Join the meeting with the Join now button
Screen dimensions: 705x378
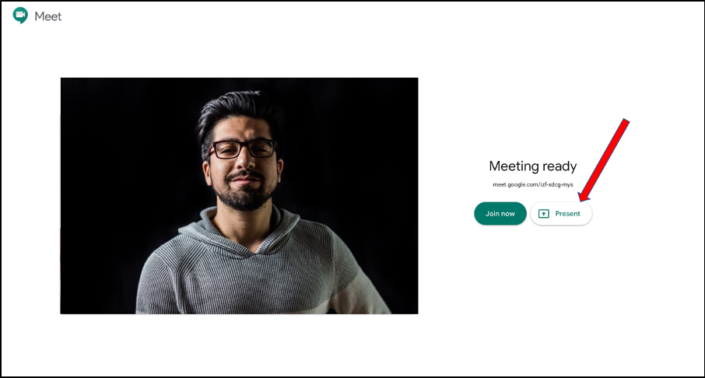coord(500,213)
